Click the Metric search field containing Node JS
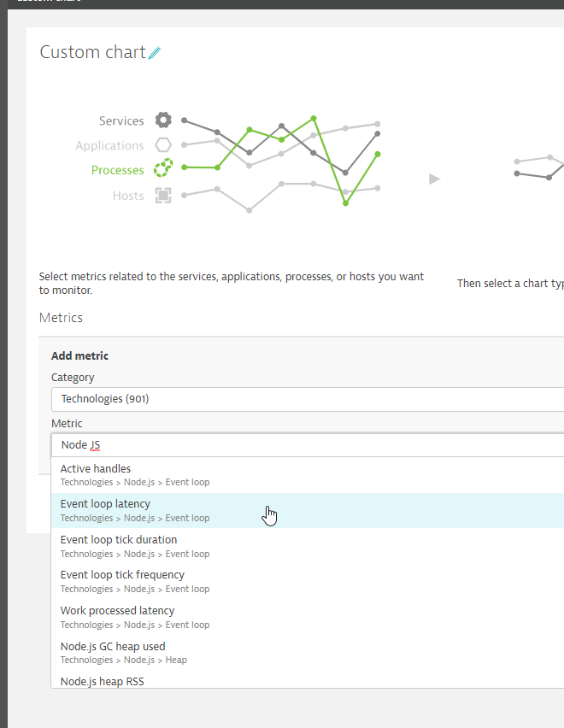This screenshot has height=728, width=564. [x=308, y=445]
